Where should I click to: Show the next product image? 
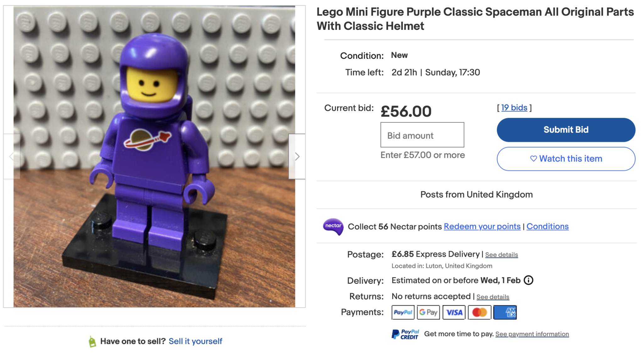tap(297, 156)
